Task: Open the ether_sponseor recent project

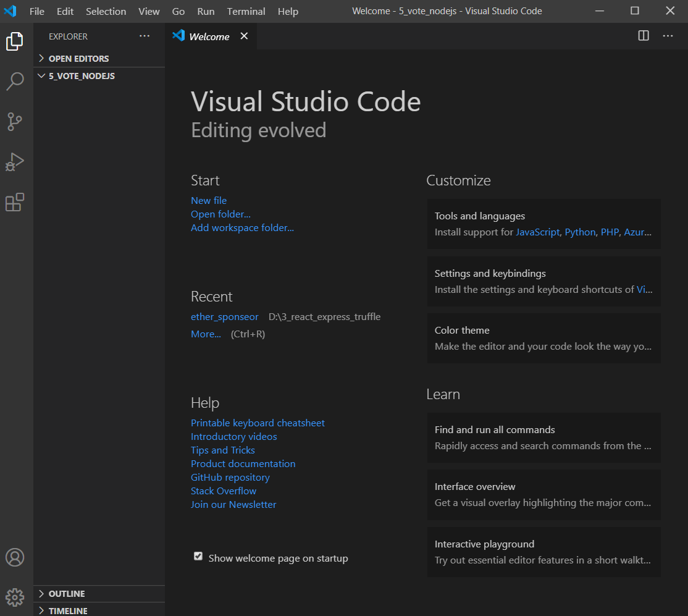Action: pos(225,317)
